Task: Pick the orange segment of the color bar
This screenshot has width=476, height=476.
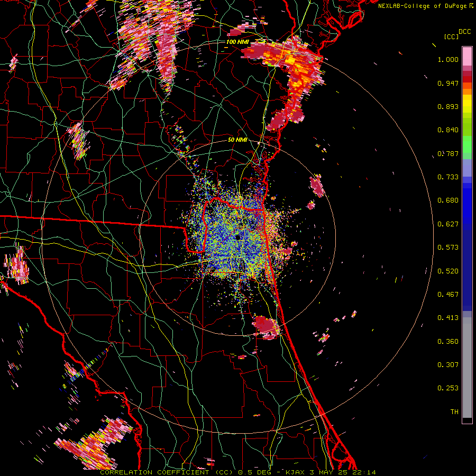Action: pos(467,91)
